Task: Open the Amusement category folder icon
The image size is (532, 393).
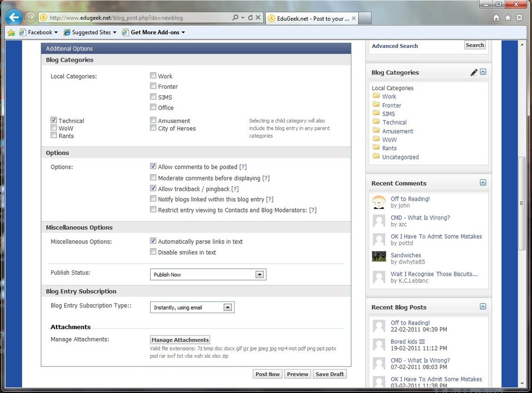Action: (376, 130)
